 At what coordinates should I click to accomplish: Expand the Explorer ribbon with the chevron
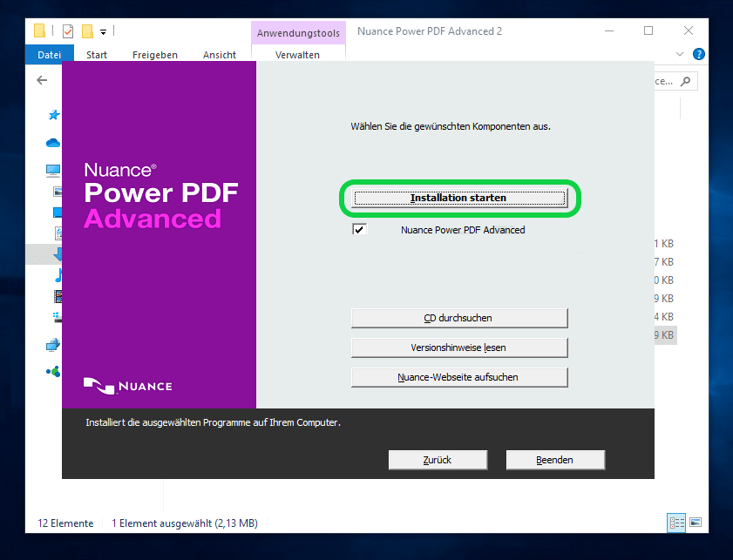680,54
